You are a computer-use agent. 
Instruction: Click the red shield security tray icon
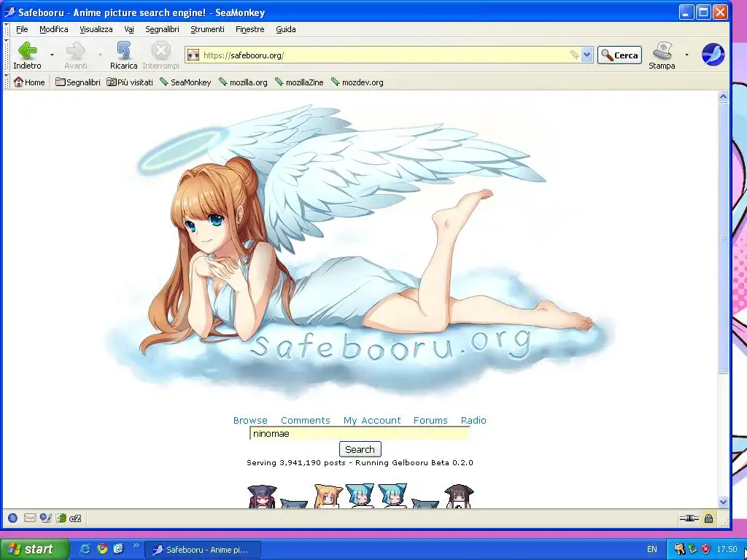tap(706, 549)
